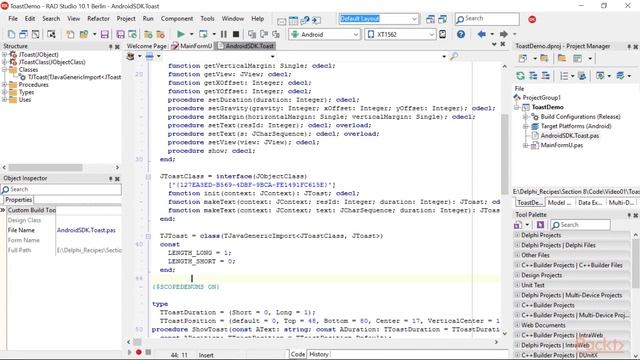Open the Project menu
The image size is (640, 360).
126,19
